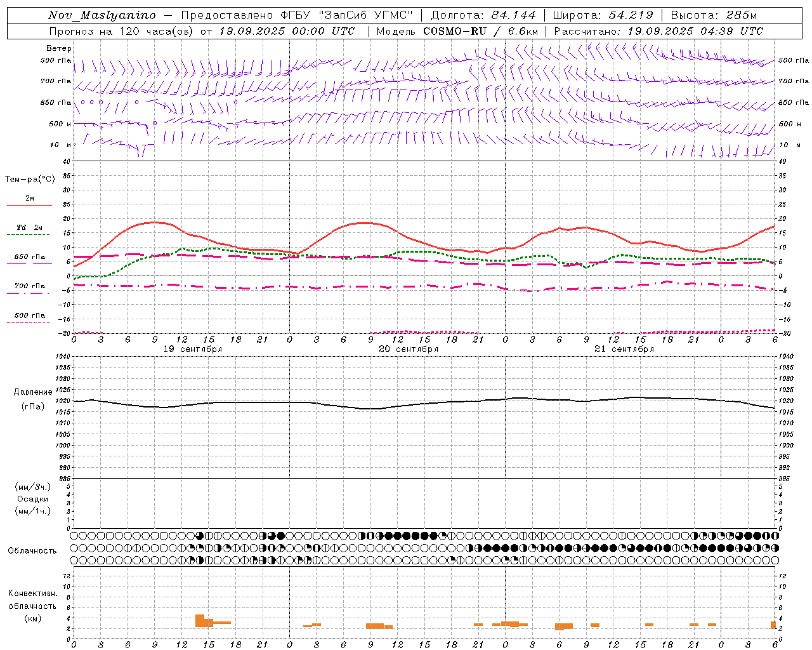Click the '21 сентября' date label

click(x=624, y=349)
